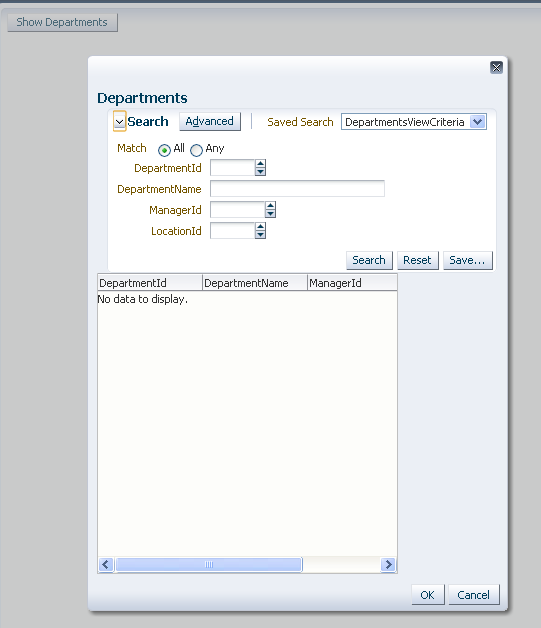
Task: Sort by DepartmentId column header
Action: (x=150, y=283)
